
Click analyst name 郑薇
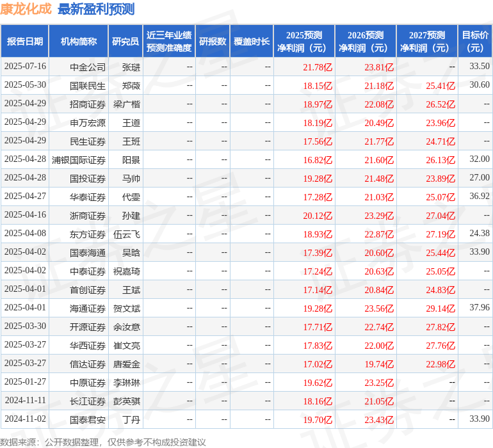click(x=131, y=86)
